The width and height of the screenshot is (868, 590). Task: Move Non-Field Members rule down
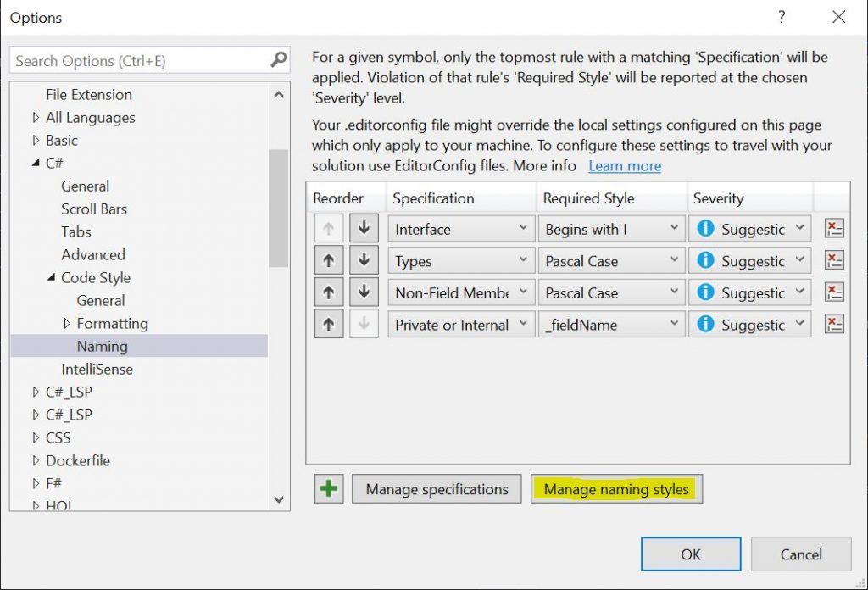click(x=364, y=292)
